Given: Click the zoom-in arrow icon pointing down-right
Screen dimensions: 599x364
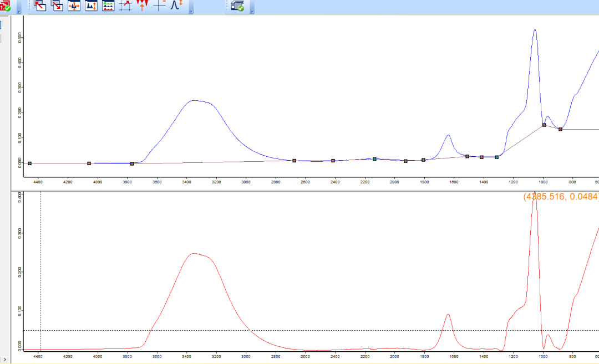Looking at the screenshot, I should coord(57,6).
